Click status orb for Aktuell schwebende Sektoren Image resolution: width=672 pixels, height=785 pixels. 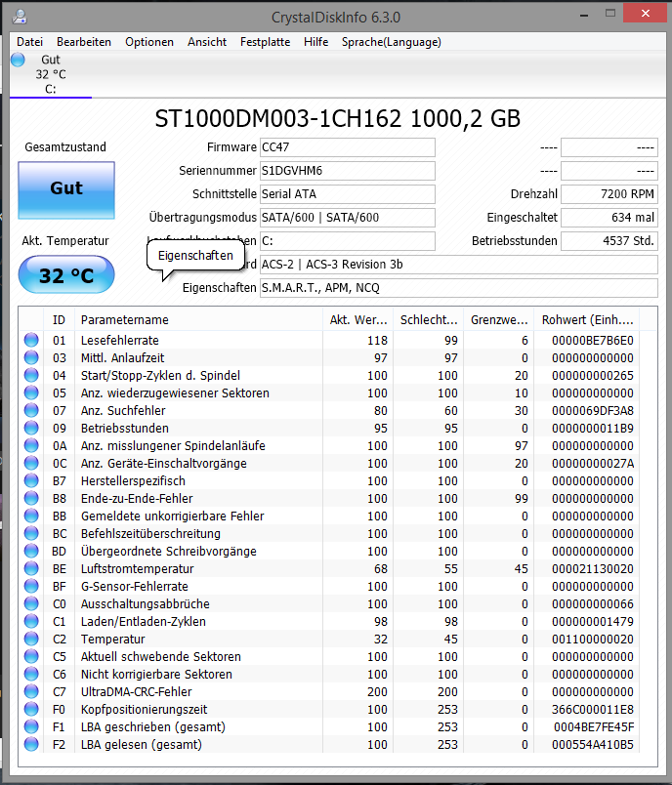tap(31, 656)
